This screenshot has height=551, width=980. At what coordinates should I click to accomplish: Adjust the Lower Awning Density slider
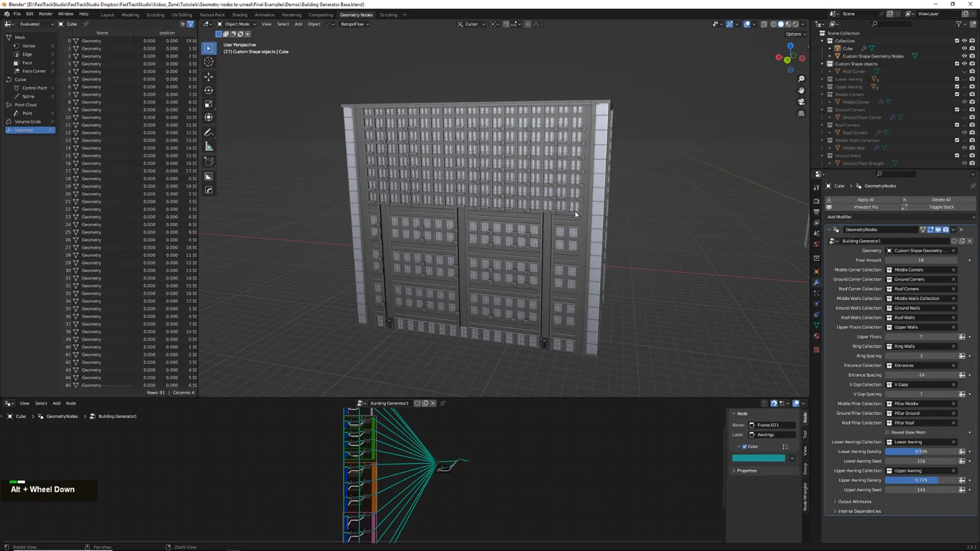click(921, 451)
